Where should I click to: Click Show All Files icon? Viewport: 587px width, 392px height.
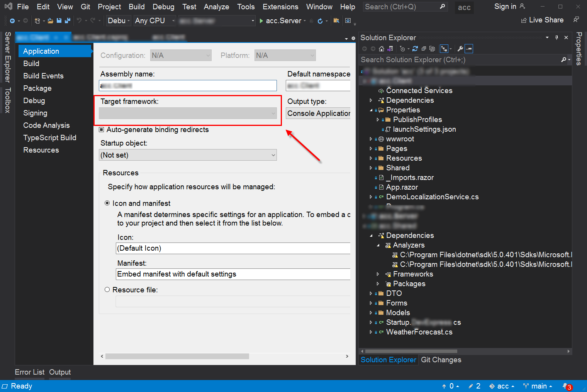pyautogui.click(x=432, y=49)
